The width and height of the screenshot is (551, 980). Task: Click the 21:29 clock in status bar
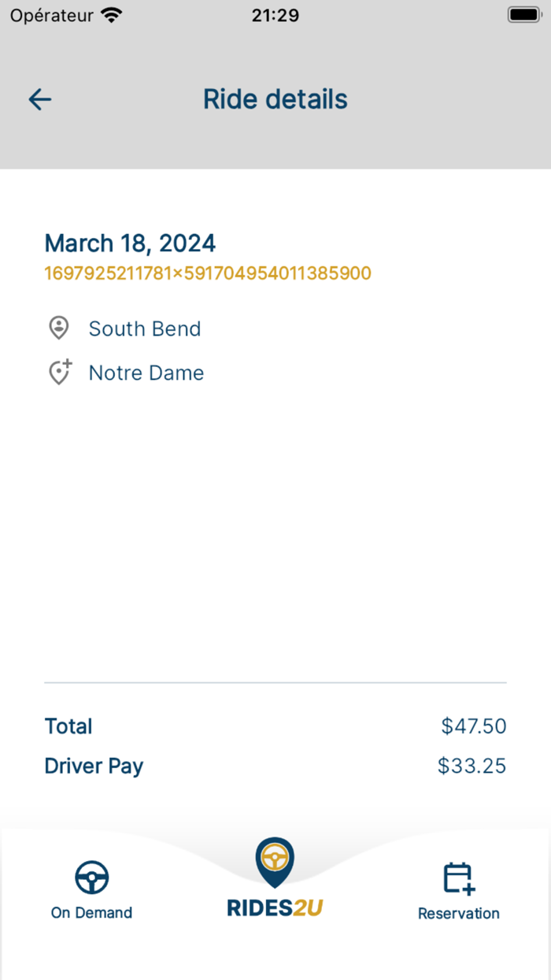click(x=275, y=15)
